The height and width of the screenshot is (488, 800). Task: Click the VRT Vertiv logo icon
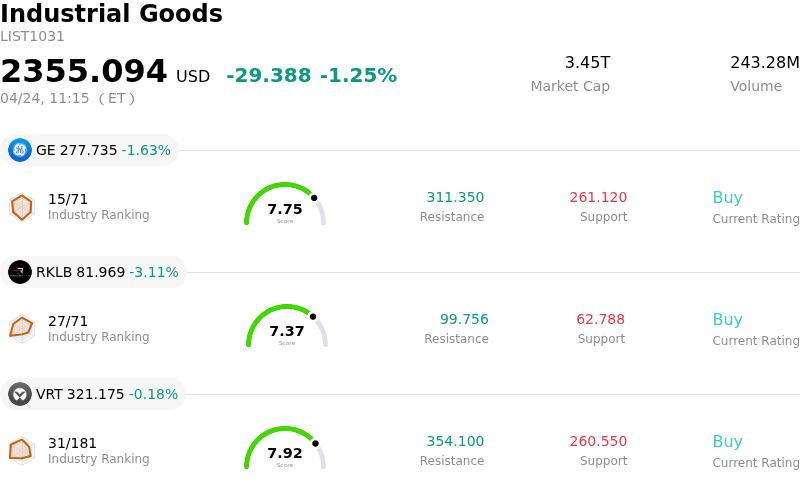pos(20,394)
